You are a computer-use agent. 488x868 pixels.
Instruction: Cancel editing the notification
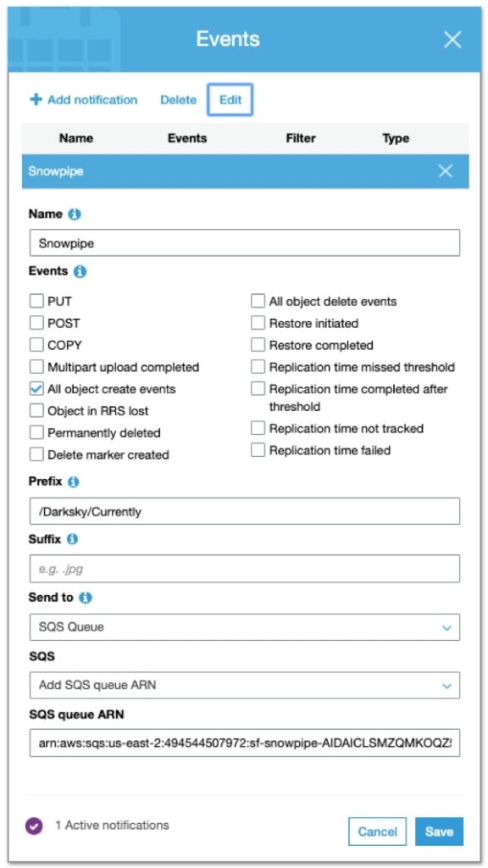[x=377, y=832]
